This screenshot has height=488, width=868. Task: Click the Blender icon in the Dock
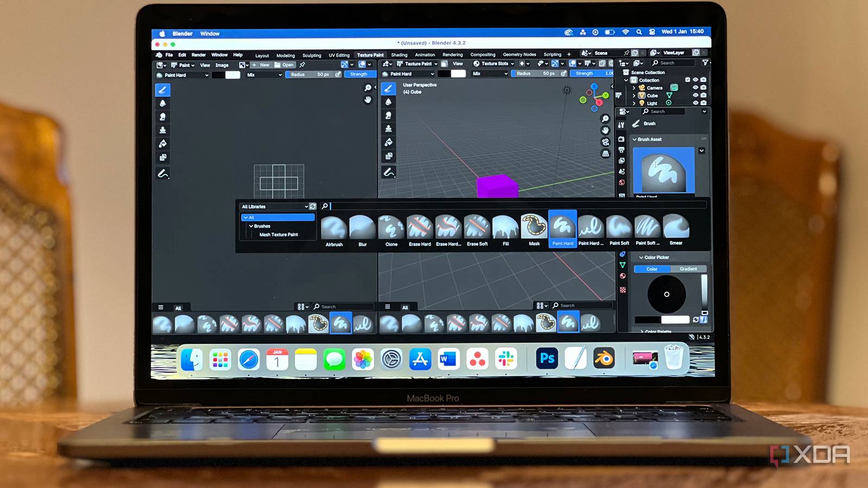pos(603,359)
